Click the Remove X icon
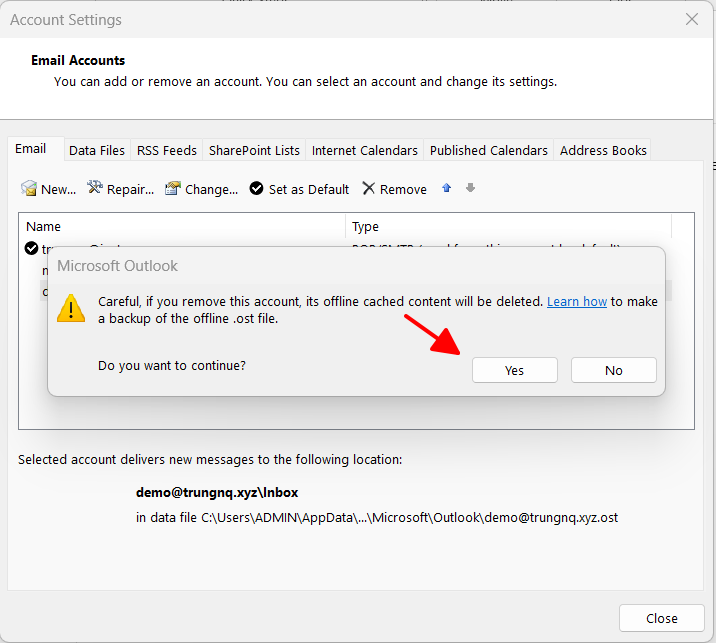Viewport: 716px width, 643px height. (369, 188)
